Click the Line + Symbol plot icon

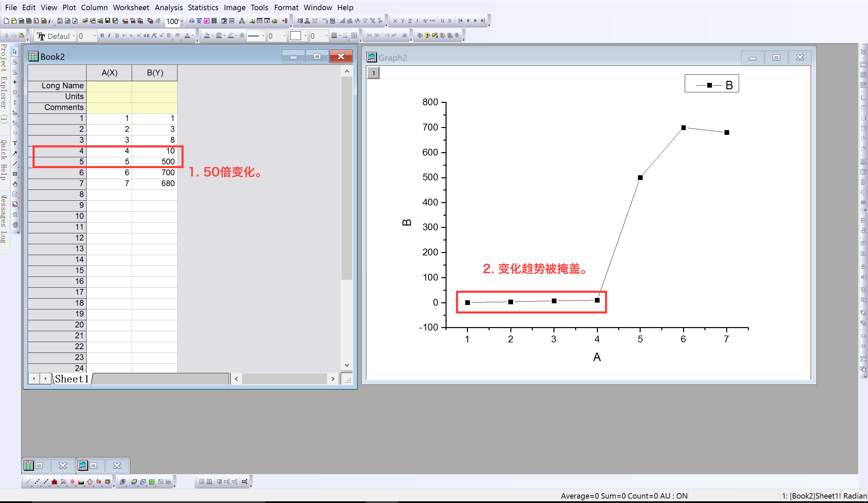[x=46, y=482]
